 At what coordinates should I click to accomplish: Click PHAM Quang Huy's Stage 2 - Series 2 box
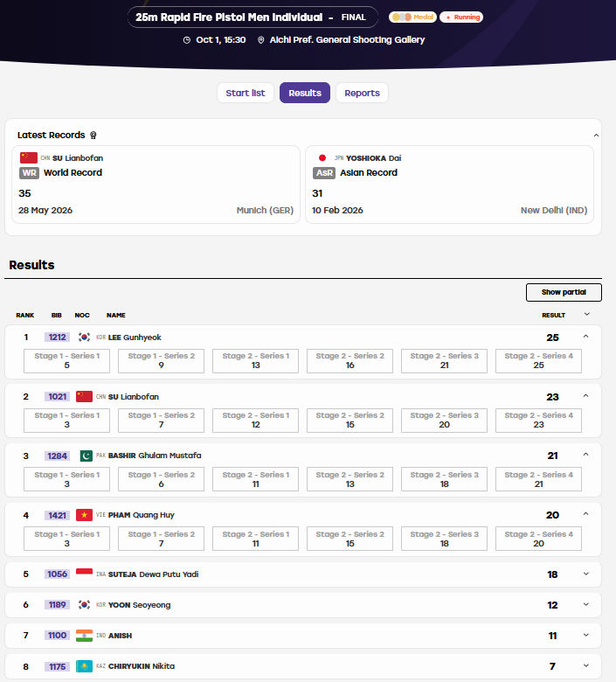tap(350, 539)
